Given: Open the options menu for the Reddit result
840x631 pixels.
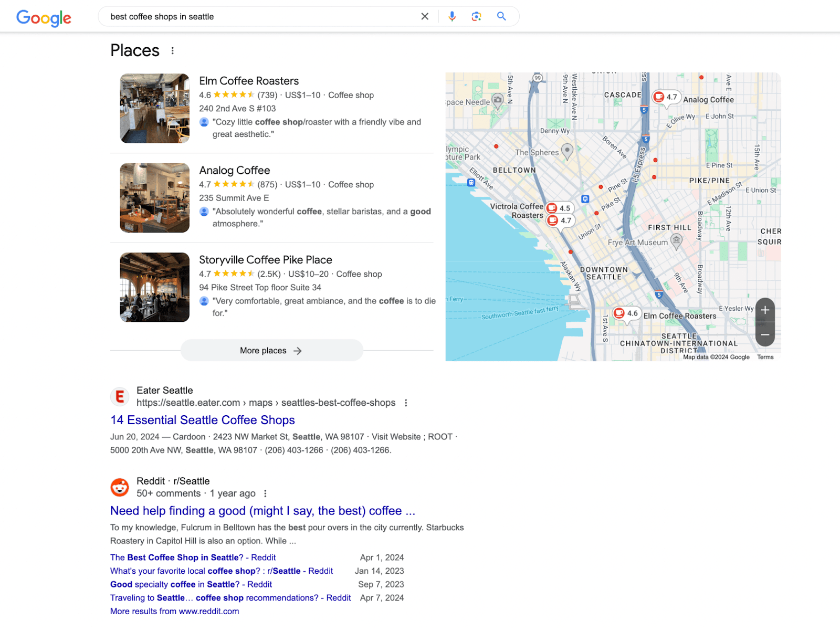Looking at the screenshot, I should pyautogui.click(x=266, y=493).
